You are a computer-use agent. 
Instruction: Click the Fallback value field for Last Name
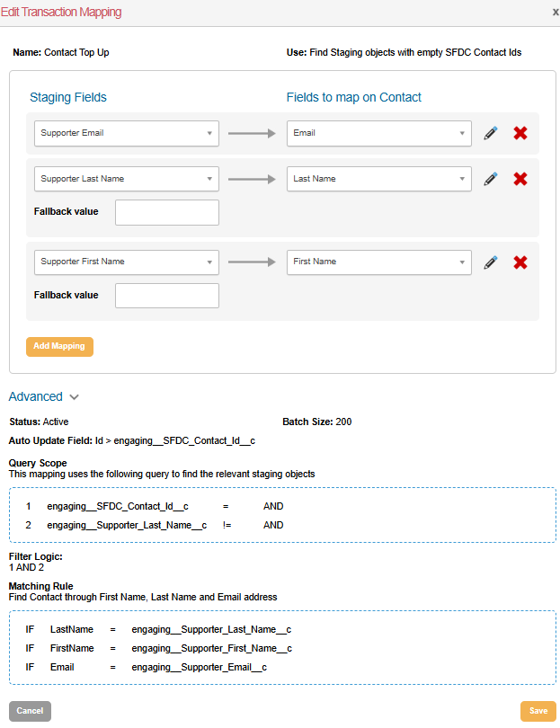[166, 211]
